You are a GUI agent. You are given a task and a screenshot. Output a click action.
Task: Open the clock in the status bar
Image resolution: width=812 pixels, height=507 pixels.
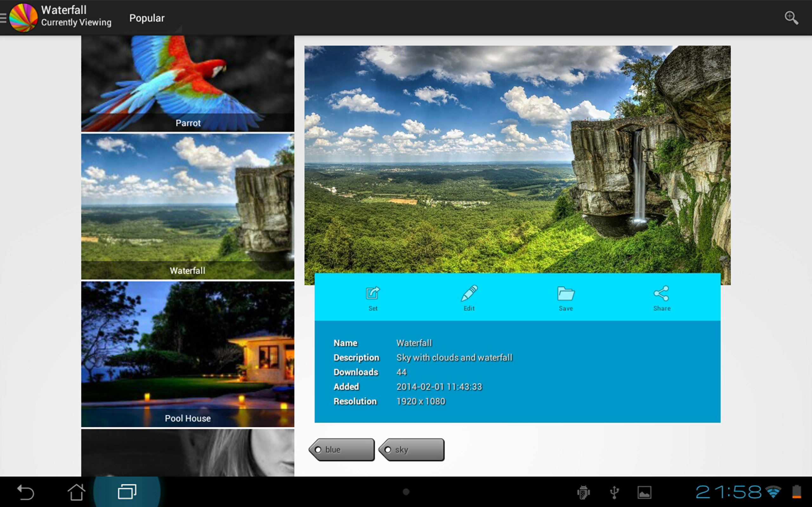(728, 492)
